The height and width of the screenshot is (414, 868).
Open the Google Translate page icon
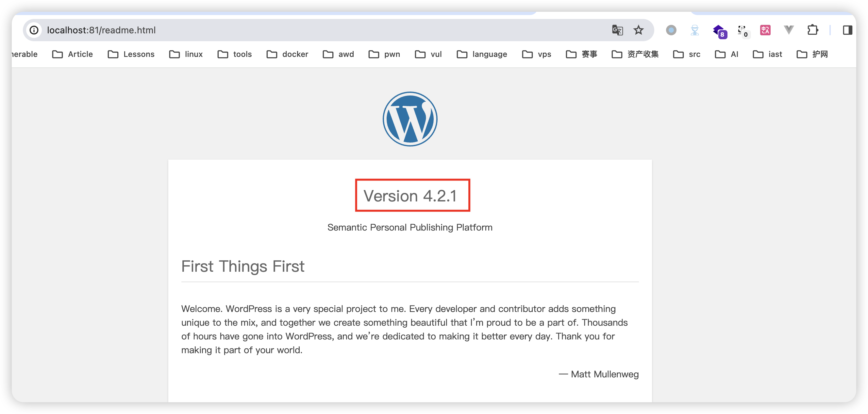[x=617, y=30]
